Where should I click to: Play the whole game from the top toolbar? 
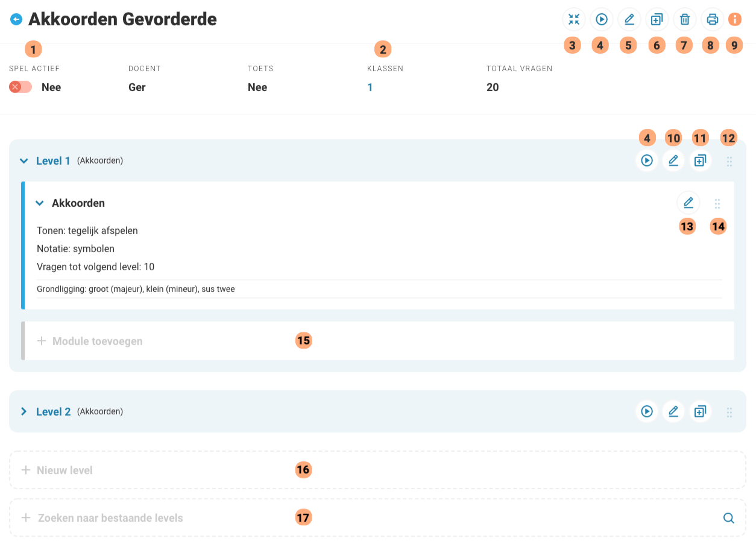[602, 19]
